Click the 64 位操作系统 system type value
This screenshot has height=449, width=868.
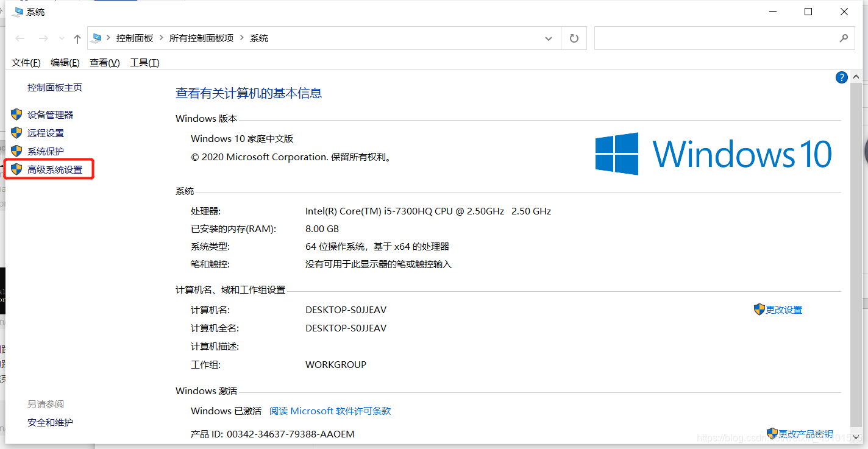coord(377,246)
